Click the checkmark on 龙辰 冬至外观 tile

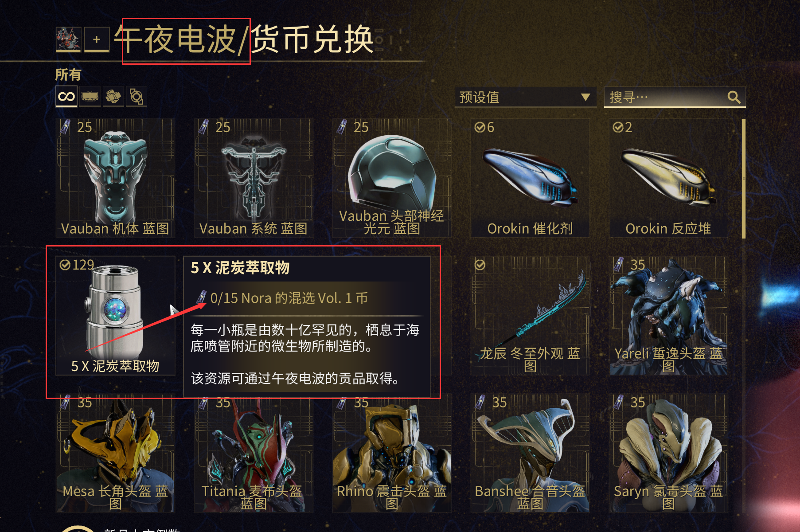(x=480, y=265)
